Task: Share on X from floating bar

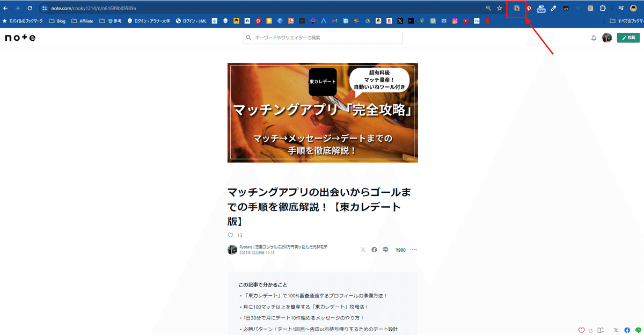Action: (616, 330)
